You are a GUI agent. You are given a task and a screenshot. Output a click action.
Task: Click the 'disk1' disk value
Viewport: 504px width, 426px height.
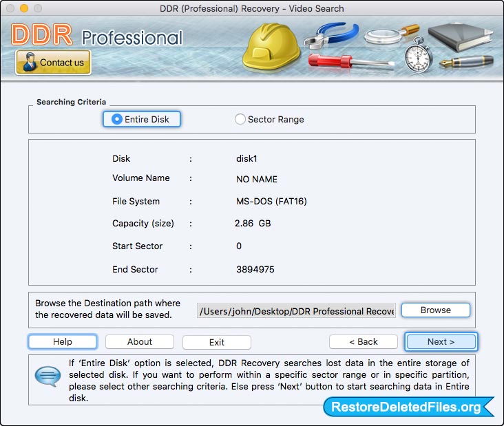[246, 159]
